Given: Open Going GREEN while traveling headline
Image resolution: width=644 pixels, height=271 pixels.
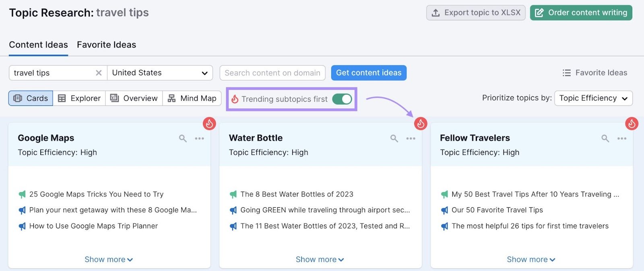Looking at the screenshot, I should (x=325, y=210).
